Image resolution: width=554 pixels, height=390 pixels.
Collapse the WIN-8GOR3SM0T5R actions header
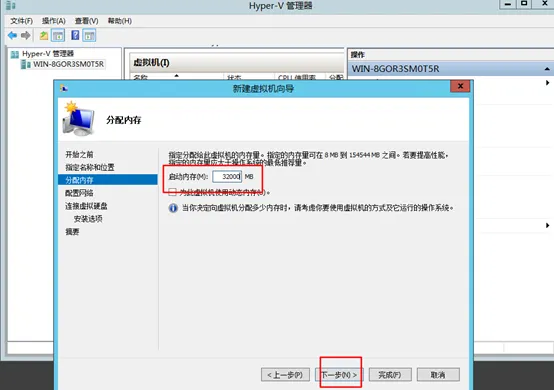[547, 69]
